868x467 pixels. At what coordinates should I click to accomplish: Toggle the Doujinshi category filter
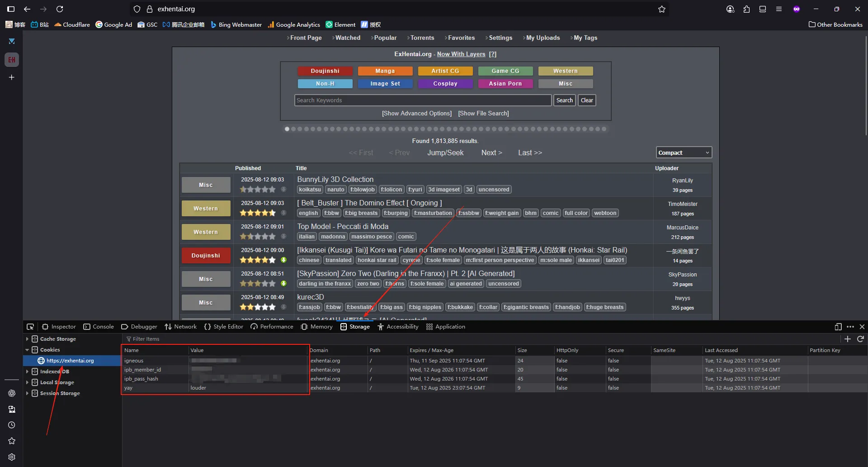pyautogui.click(x=325, y=71)
